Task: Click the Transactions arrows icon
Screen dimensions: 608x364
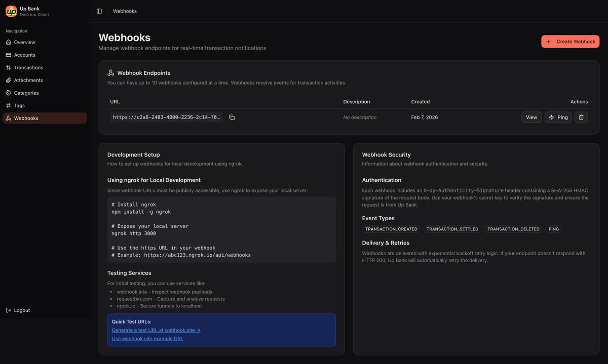Action: click(x=8, y=67)
